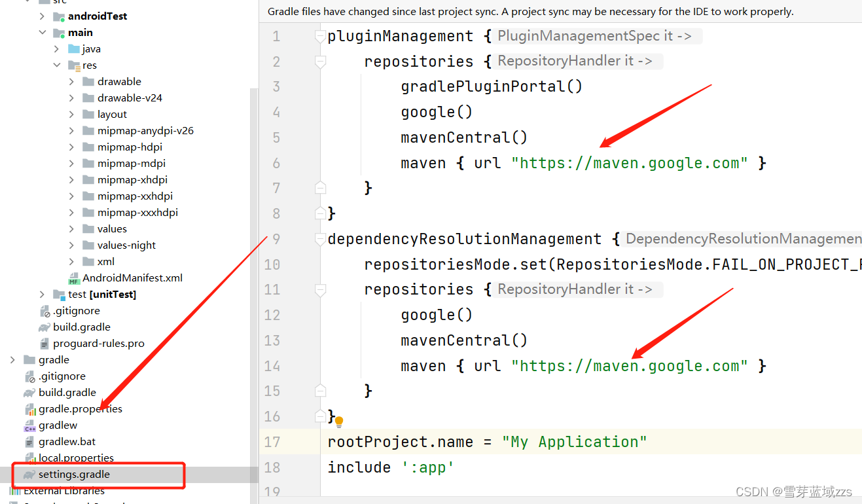Select External Libraries in the project tree
The image size is (862, 504).
coord(64,490)
